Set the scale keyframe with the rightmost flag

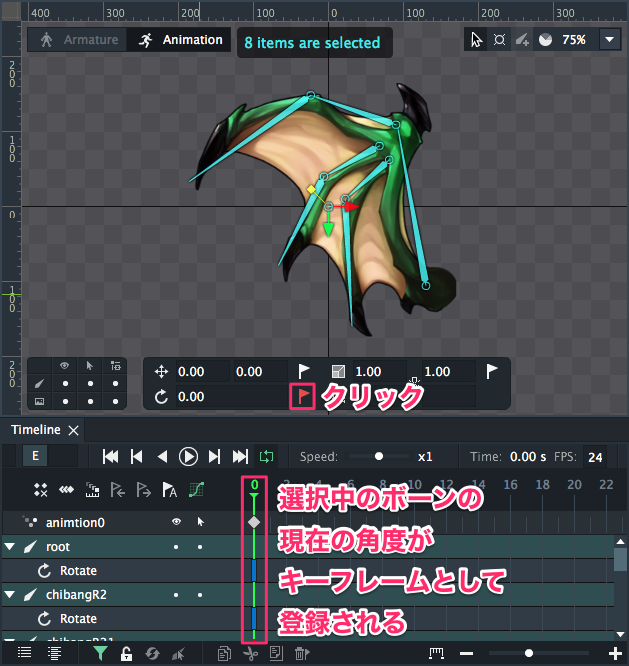(491, 371)
